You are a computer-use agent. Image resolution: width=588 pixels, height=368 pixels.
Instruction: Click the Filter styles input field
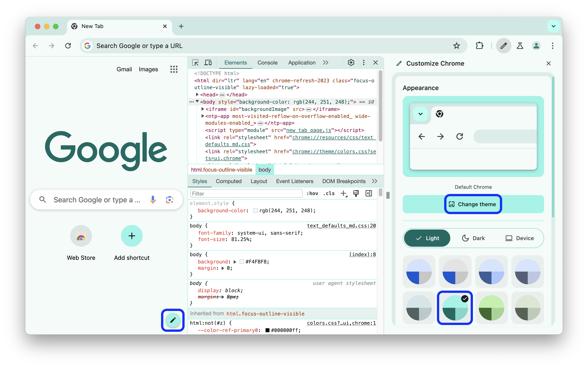tap(246, 193)
